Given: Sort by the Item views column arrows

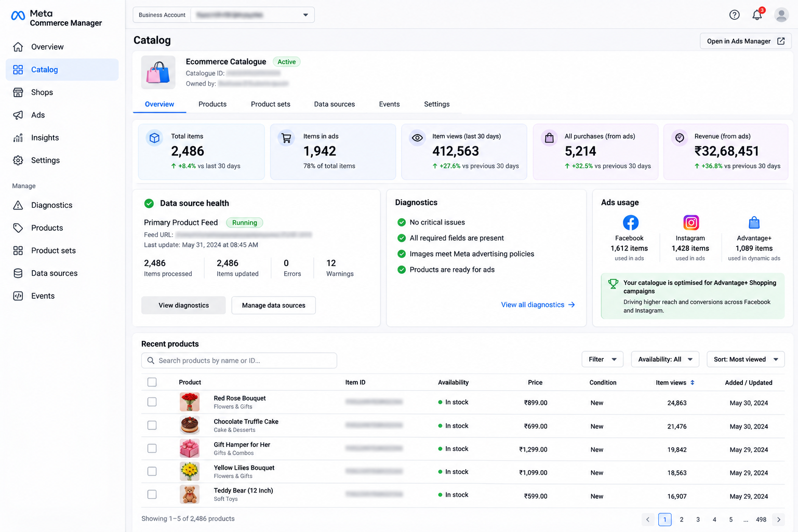Looking at the screenshot, I should [693, 383].
